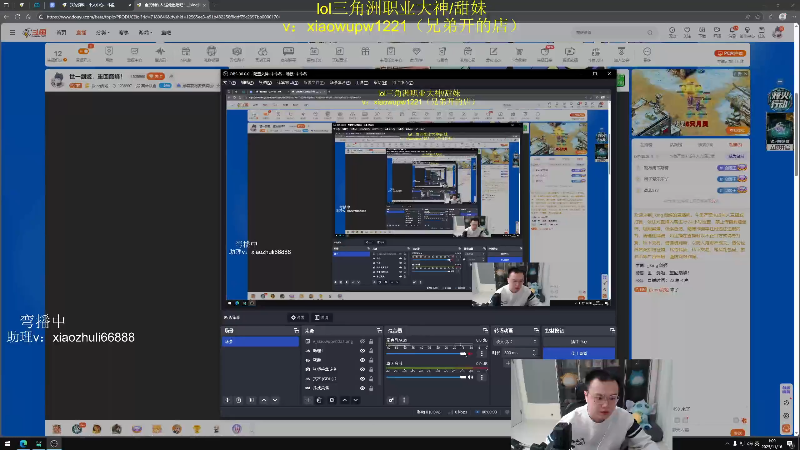Pop out the OBS Audio Mixer dock

coord(485,331)
